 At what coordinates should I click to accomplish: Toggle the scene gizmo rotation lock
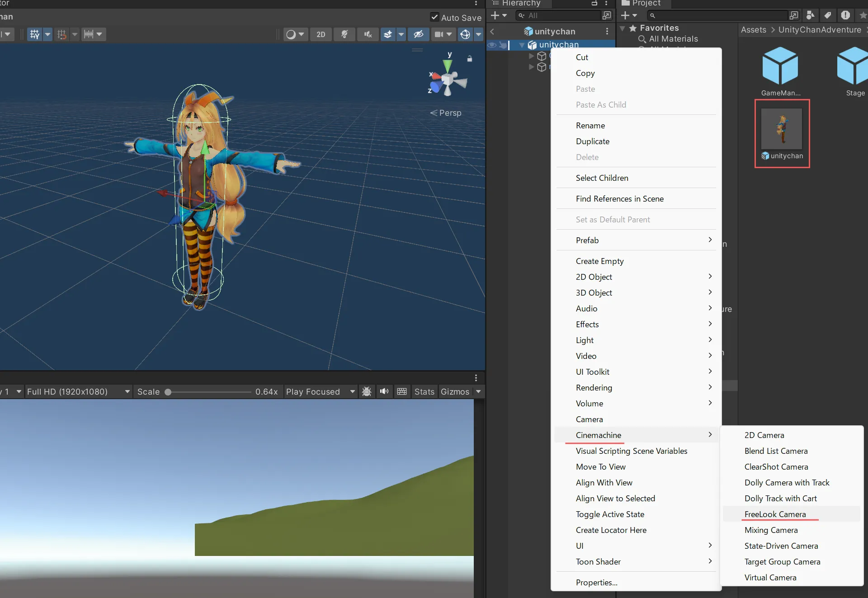click(x=470, y=59)
